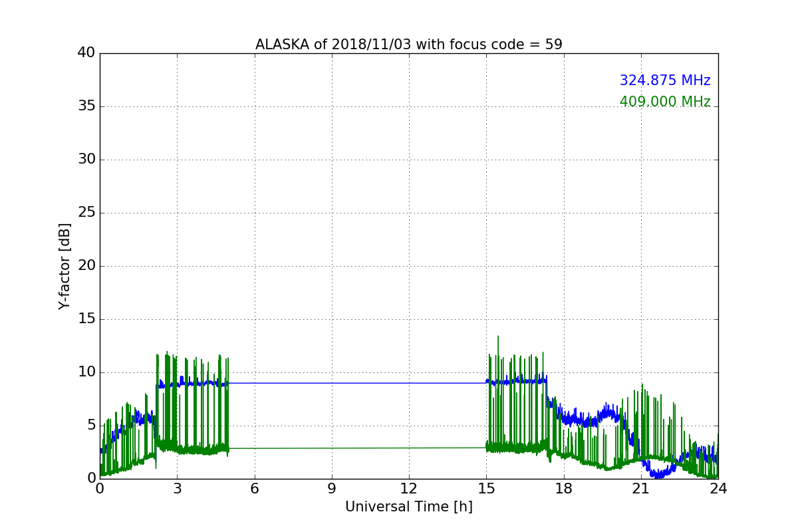Click the y-axis tick label 20

86,266
